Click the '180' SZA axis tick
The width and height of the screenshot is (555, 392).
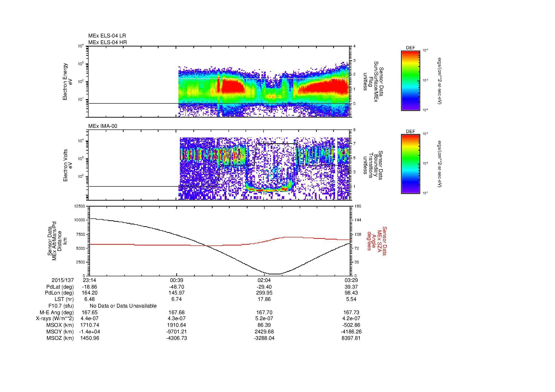(x=358, y=206)
